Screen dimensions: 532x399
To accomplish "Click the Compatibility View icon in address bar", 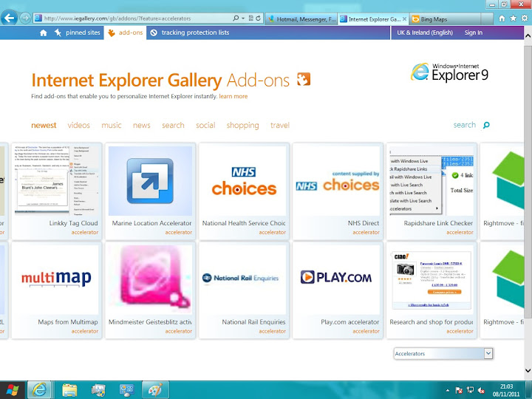I will click(251, 18).
